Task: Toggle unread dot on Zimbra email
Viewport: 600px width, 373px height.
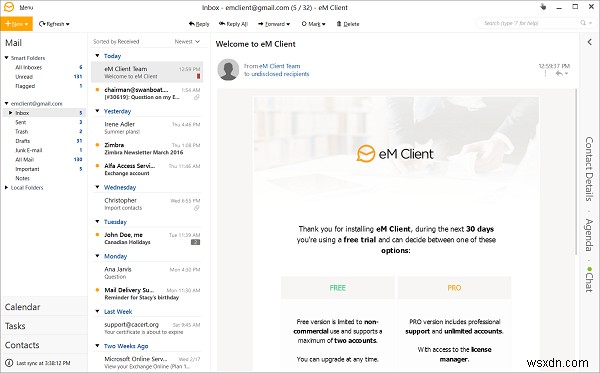Action: point(97,145)
